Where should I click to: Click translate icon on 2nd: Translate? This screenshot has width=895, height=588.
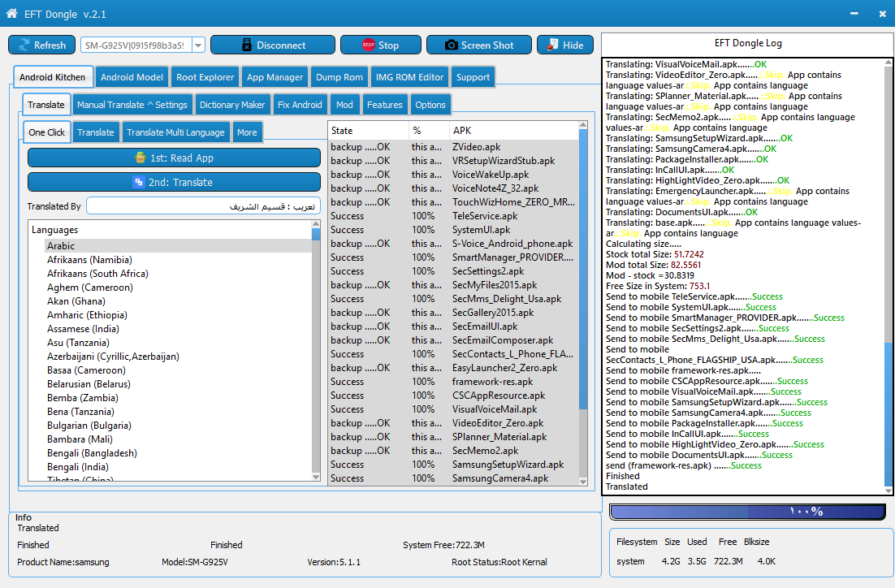point(138,183)
